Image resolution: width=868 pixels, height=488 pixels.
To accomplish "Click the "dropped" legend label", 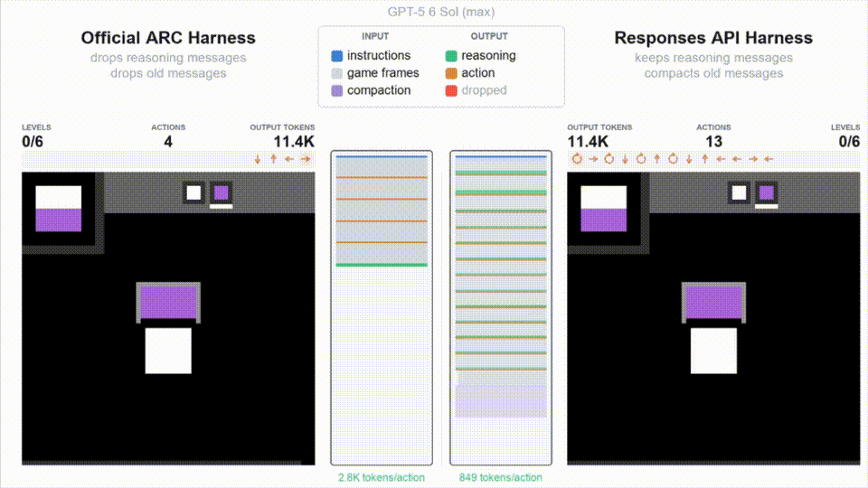I will pyautogui.click(x=484, y=89).
